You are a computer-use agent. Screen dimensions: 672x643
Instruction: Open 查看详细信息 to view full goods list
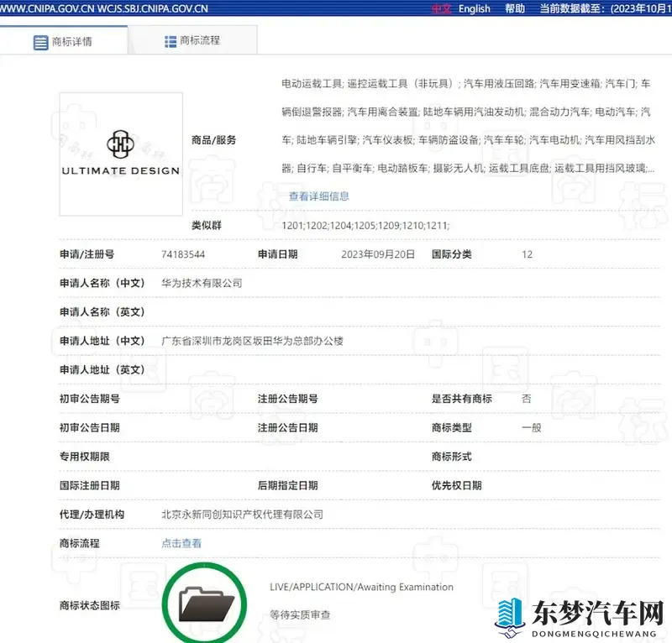click(x=318, y=196)
